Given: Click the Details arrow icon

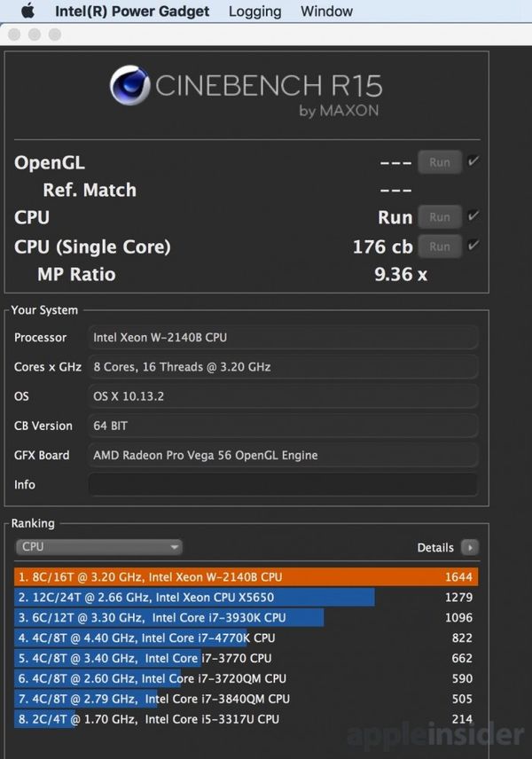Looking at the screenshot, I should coord(470,548).
